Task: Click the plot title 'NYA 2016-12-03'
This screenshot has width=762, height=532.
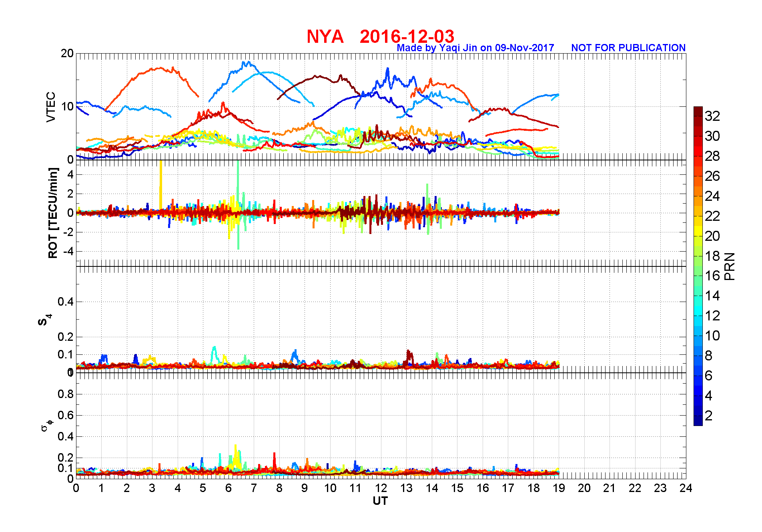Action: (x=380, y=36)
